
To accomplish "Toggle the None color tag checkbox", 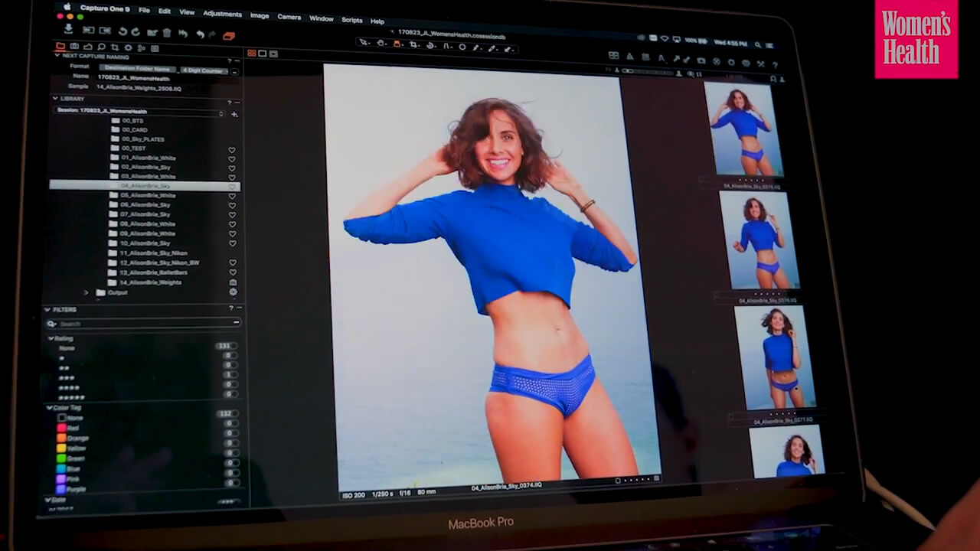I will pyautogui.click(x=62, y=418).
